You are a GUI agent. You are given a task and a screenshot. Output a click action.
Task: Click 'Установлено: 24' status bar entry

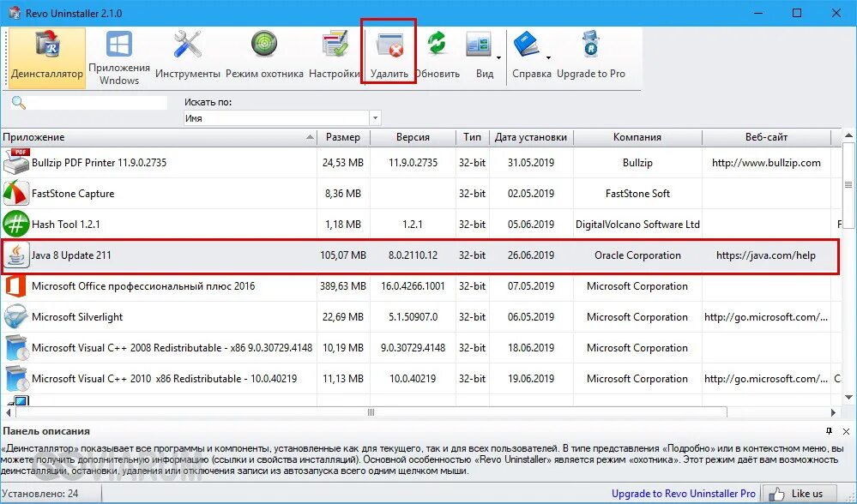pyautogui.click(x=39, y=494)
